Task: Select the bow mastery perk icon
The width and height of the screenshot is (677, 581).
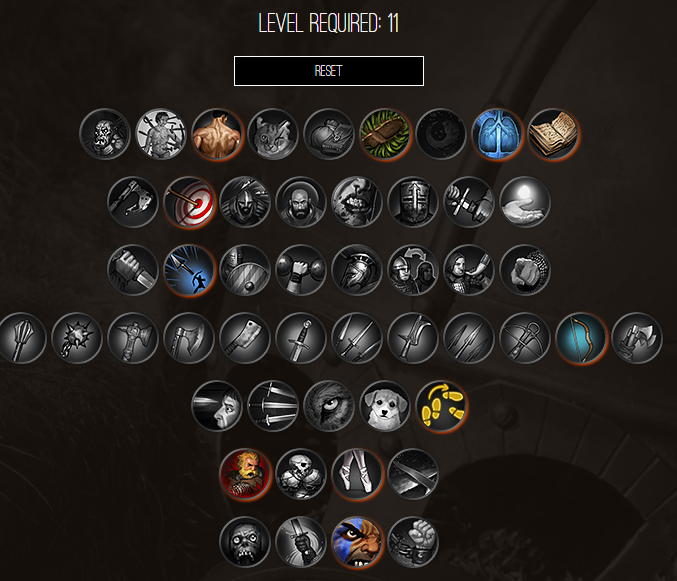Action: [x=581, y=338]
